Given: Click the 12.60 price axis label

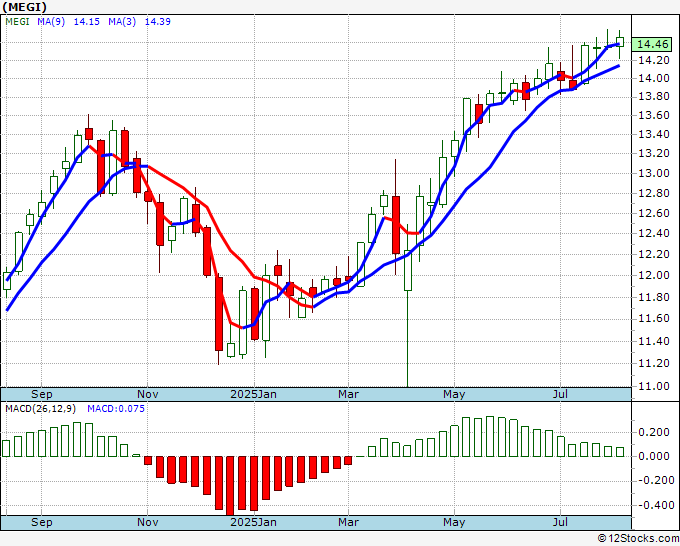Looking at the screenshot, I should coord(653,213).
